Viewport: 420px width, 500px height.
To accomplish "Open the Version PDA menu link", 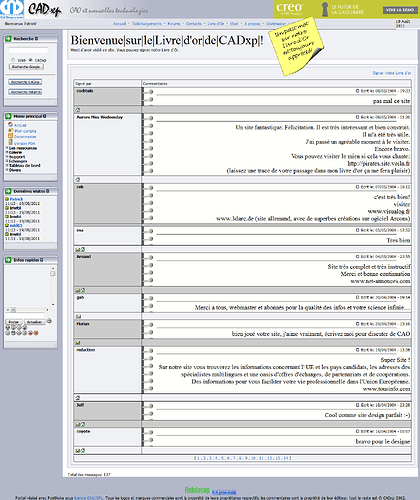I will (25, 143).
